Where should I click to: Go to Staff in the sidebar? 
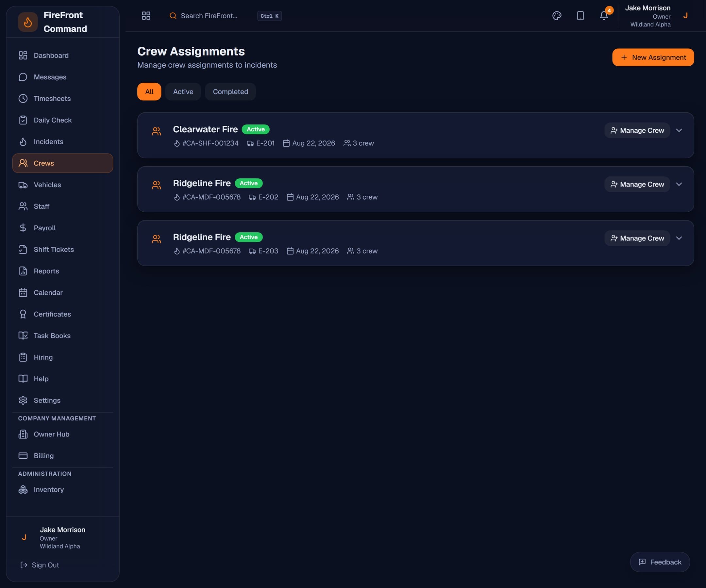(x=62, y=206)
